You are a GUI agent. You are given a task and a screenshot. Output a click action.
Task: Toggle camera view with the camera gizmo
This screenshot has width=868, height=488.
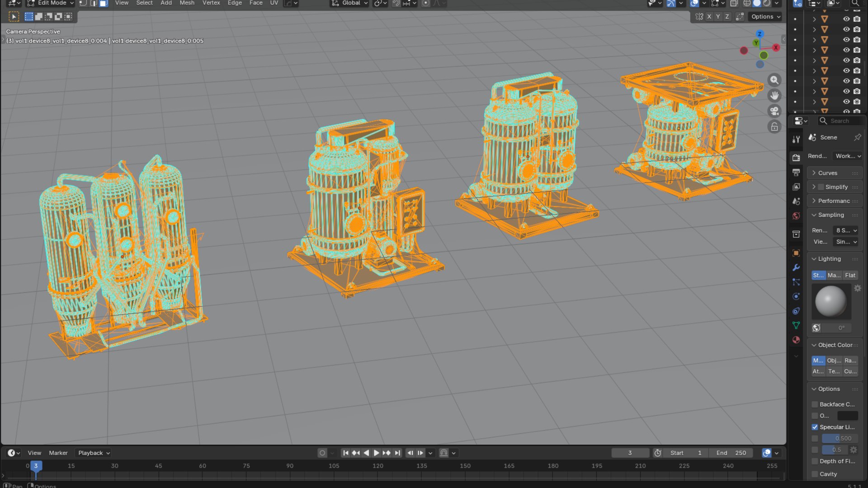click(774, 111)
